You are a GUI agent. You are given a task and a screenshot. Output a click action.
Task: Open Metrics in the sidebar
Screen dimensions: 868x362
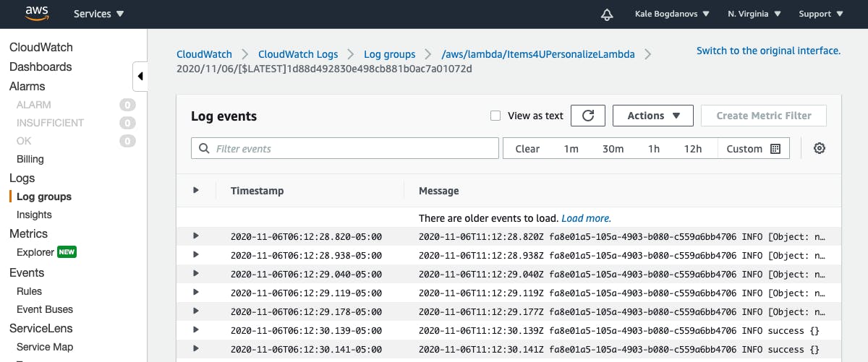point(28,234)
